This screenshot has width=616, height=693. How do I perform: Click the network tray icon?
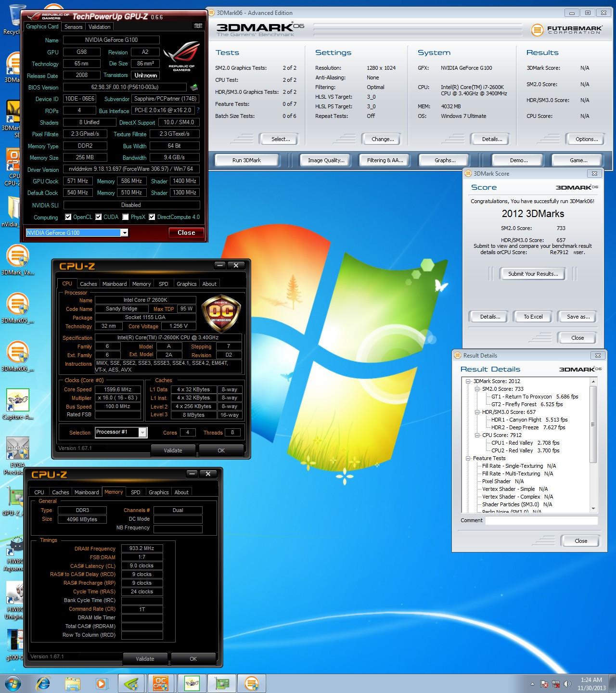[556, 683]
